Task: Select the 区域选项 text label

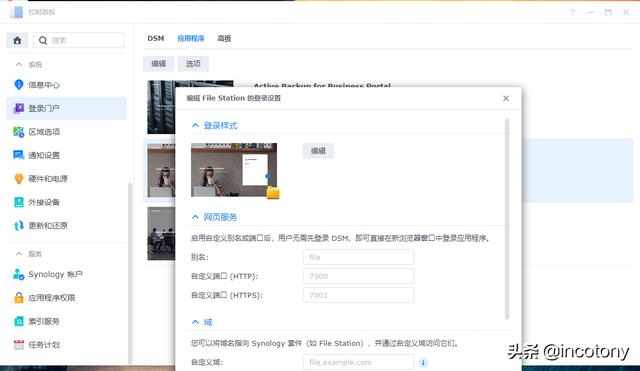Action: pyautogui.click(x=44, y=132)
